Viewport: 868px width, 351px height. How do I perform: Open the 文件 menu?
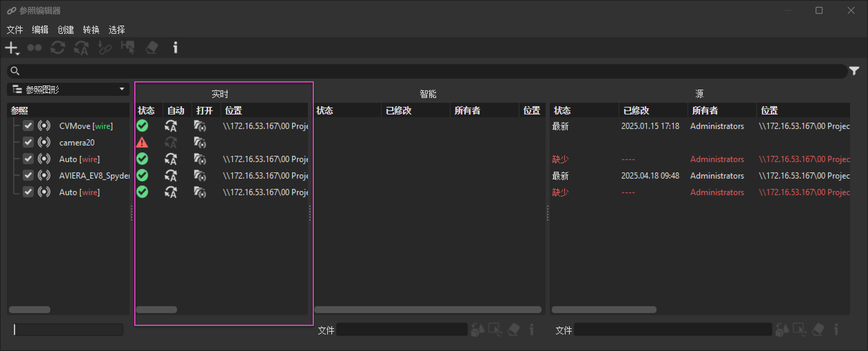[15, 30]
